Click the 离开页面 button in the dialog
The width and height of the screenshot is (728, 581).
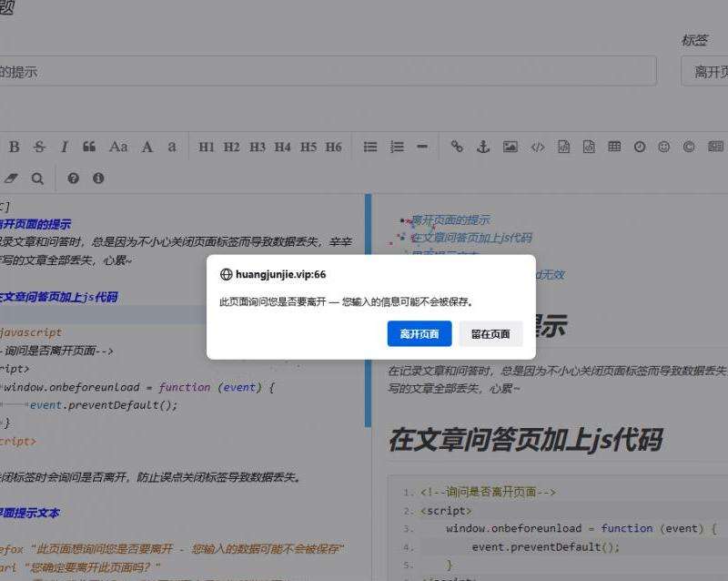(419, 334)
